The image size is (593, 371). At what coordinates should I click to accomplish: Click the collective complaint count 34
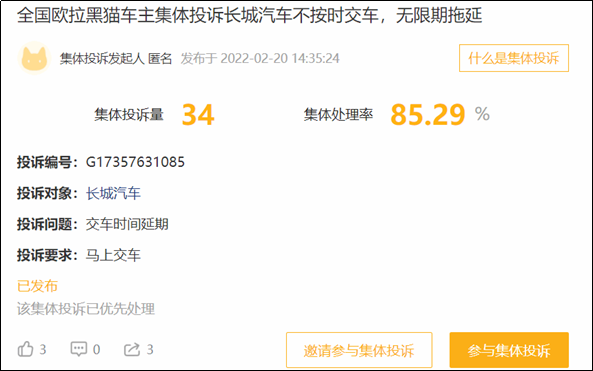point(198,115)
